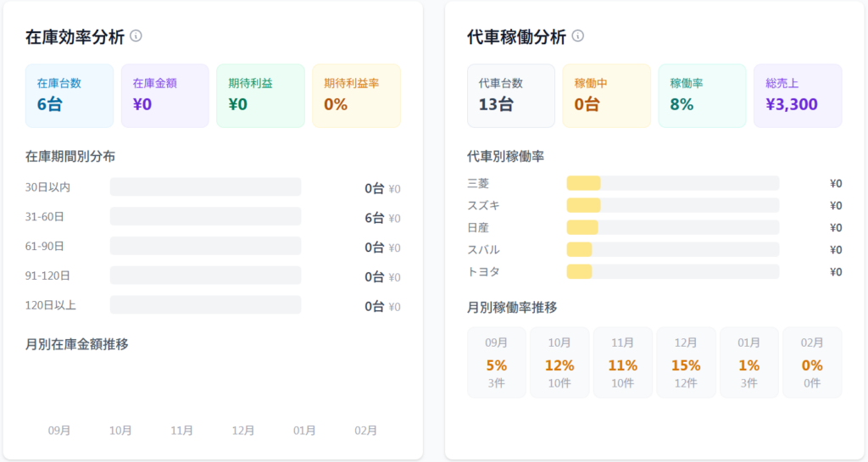Click the 02月 0% monthly tile
868x462 pixels.
coord(812,363)
